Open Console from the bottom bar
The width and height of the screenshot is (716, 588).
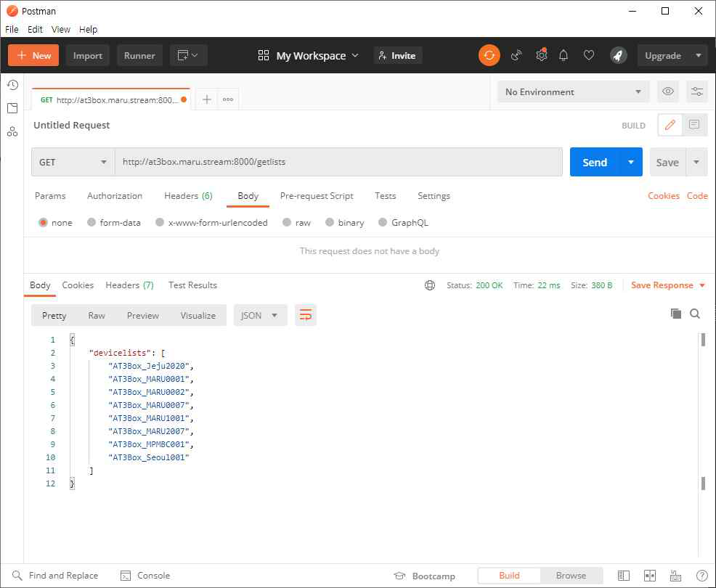(145, 576)
